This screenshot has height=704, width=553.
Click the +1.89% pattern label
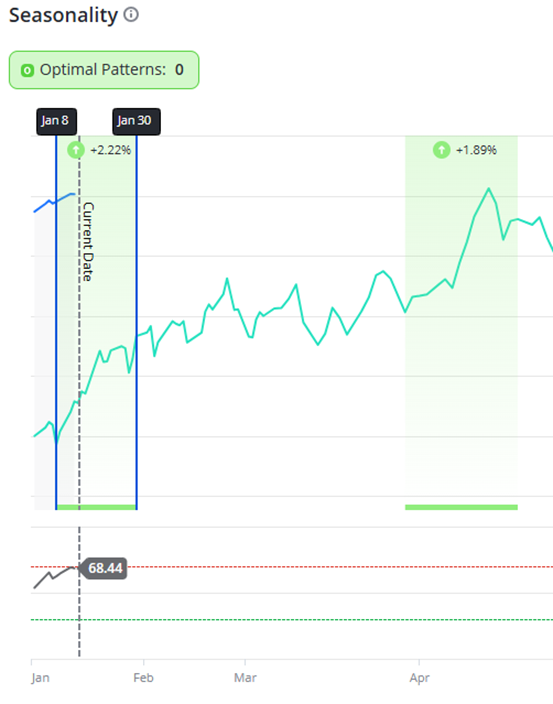click(476, 150)
